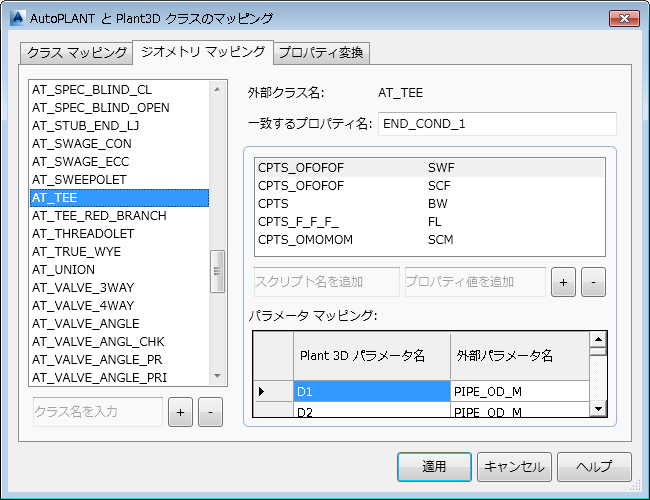Select AT_SWEEPOLET in the class list

(119, 180)
